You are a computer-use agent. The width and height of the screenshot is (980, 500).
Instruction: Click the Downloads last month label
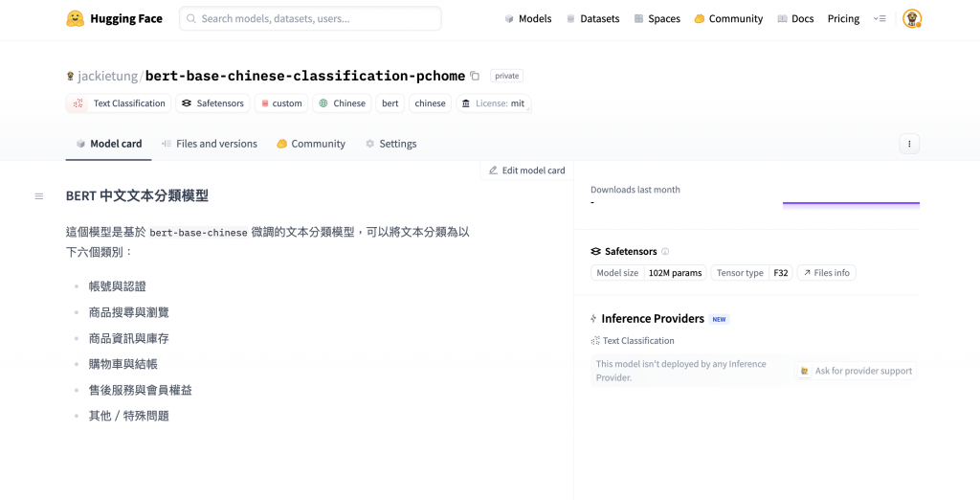pos(635,190)
